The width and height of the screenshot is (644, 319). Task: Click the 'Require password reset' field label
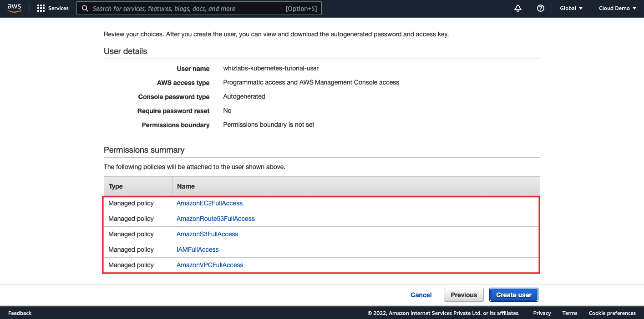[x=173, y=111]
